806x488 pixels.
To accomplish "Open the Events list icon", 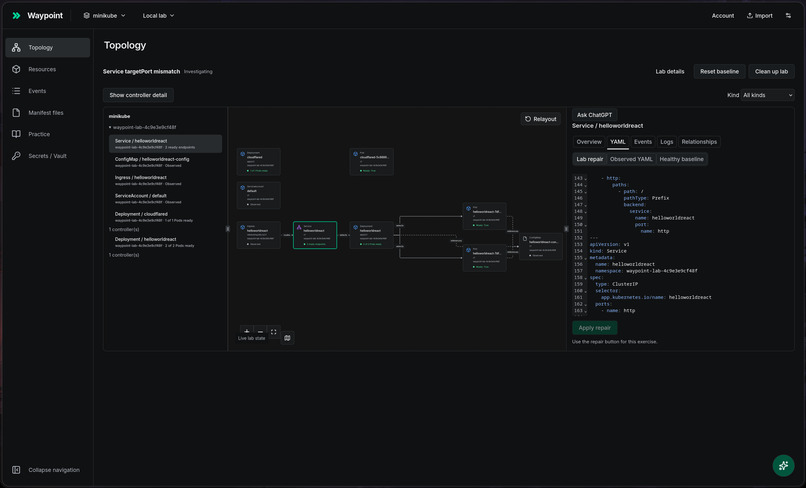I will (16, 91).
